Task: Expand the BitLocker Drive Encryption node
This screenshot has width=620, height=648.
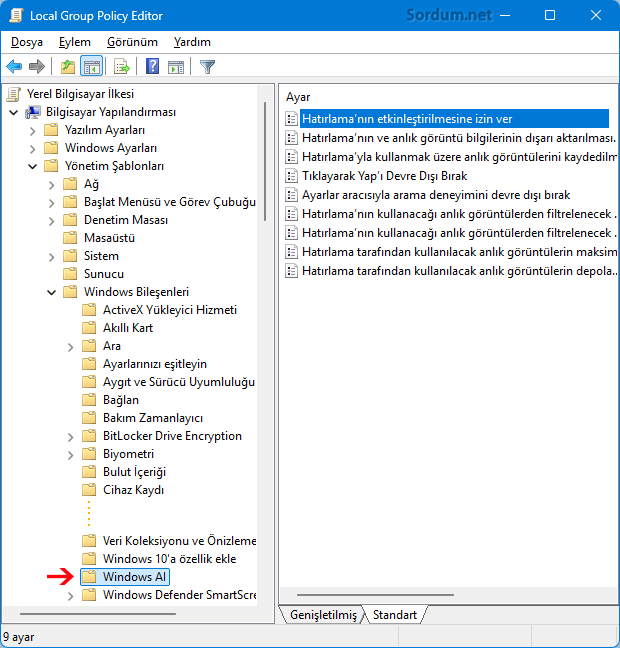Action: 70,436
